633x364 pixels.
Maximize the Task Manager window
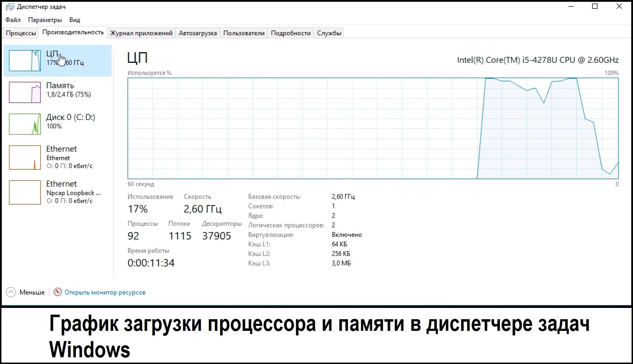[x=595, y=6]
